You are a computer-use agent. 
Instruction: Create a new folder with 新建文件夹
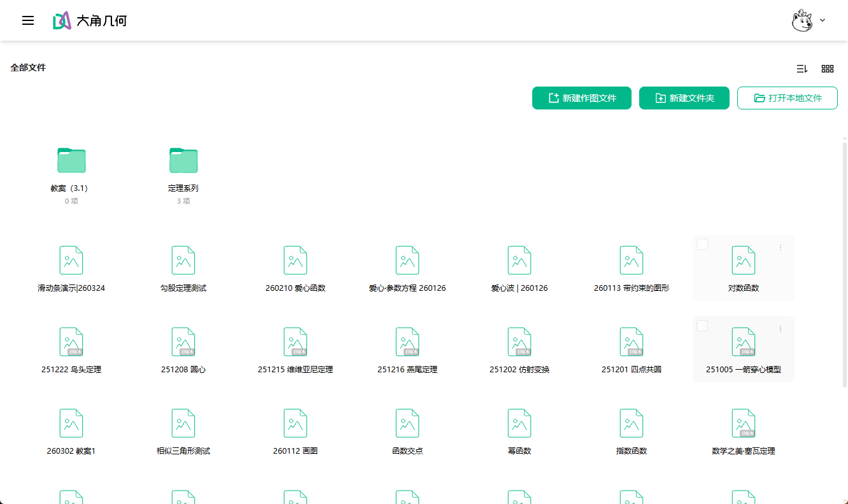(684, 98)
